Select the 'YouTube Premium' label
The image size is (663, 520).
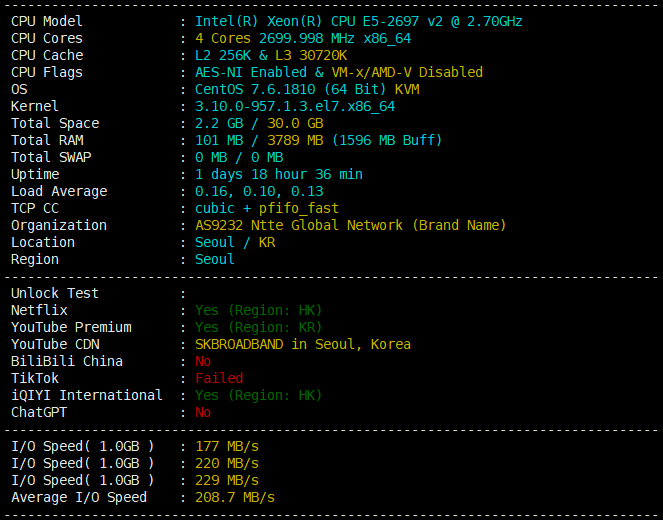[71, 327]
